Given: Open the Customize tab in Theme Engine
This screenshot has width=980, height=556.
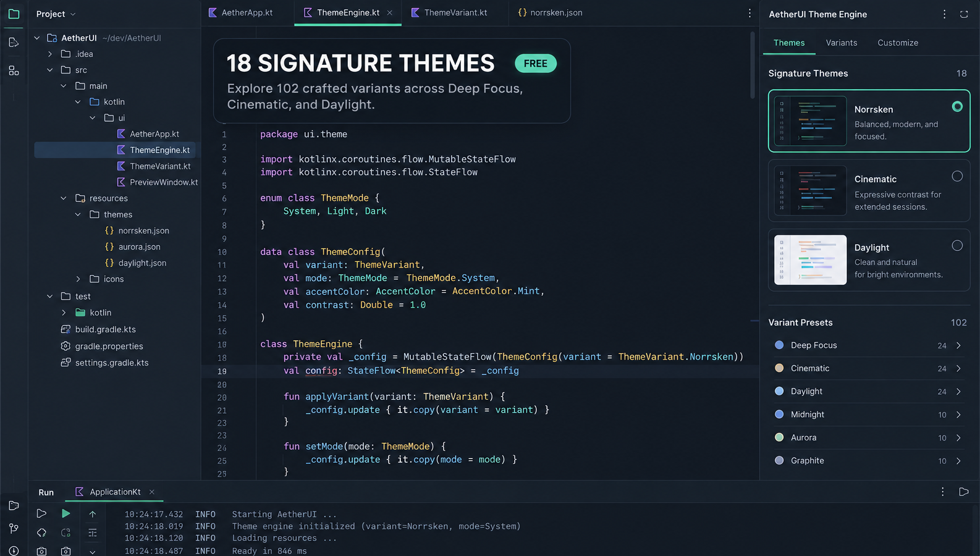Looking at the screenshot, I should coord(898,43).
